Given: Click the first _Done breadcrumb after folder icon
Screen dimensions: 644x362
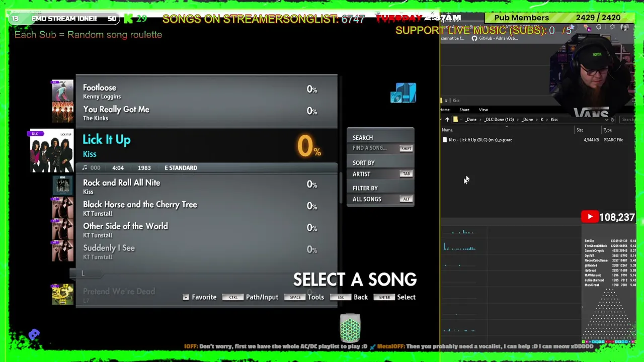Looking at the screenshot, I should pos(471,120).
